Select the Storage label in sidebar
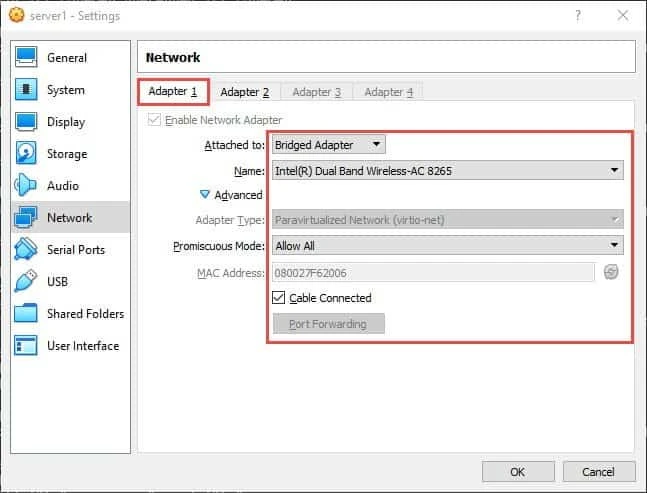Screen dimensions: 647x493 (67, 154)
